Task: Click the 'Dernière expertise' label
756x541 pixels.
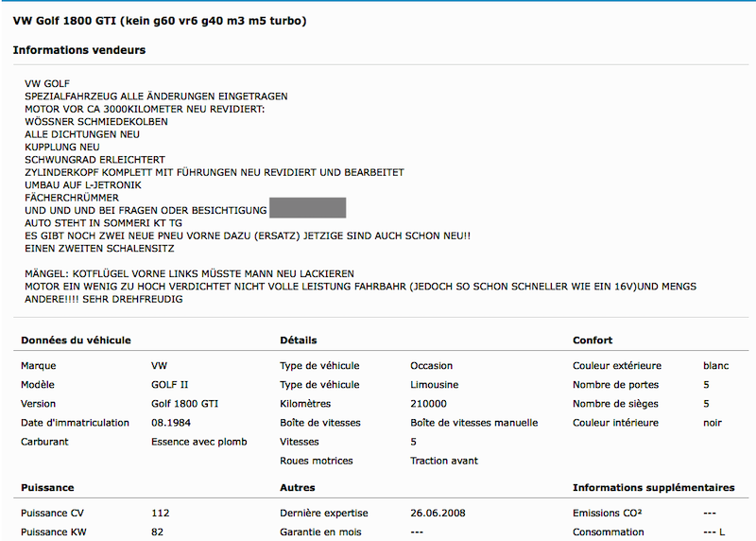Action: click(x=324, y=513)
